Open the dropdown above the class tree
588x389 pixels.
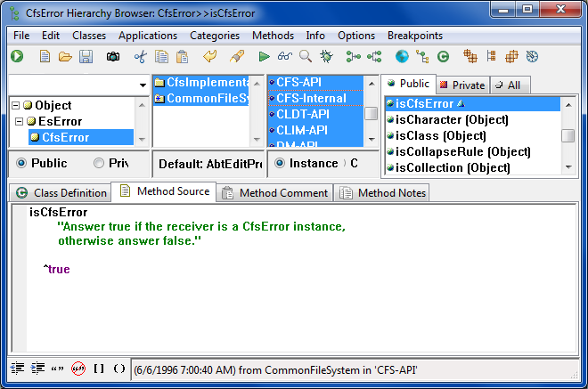click(x=143, y=85)
